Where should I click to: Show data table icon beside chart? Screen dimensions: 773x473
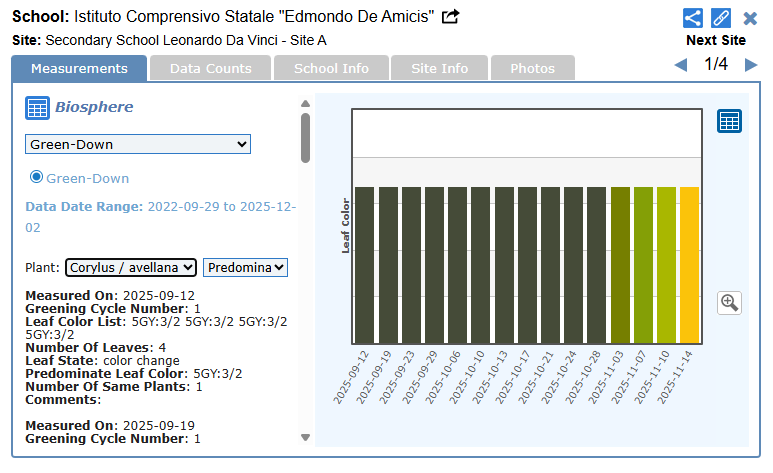coord(729,121)
